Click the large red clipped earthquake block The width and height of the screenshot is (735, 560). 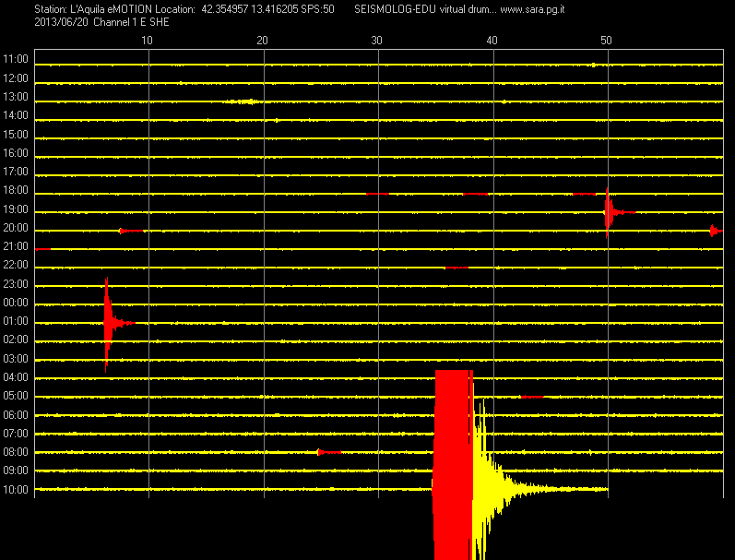pos(453,464)
